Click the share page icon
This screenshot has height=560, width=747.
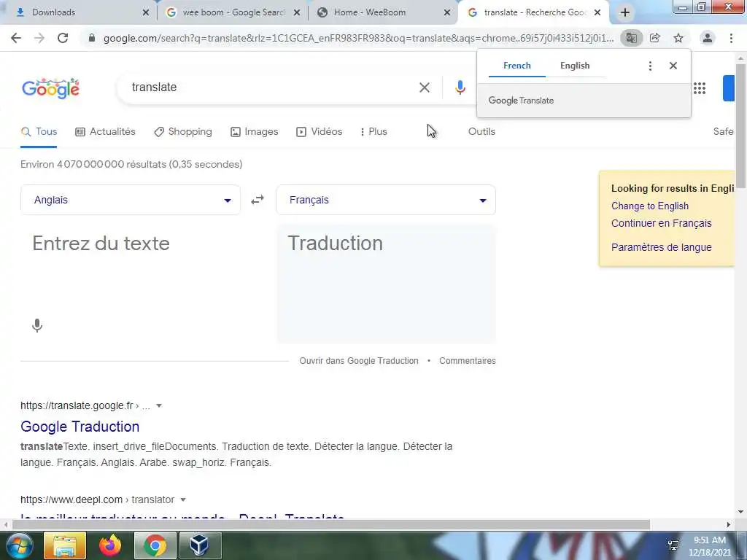pos(655,38)
